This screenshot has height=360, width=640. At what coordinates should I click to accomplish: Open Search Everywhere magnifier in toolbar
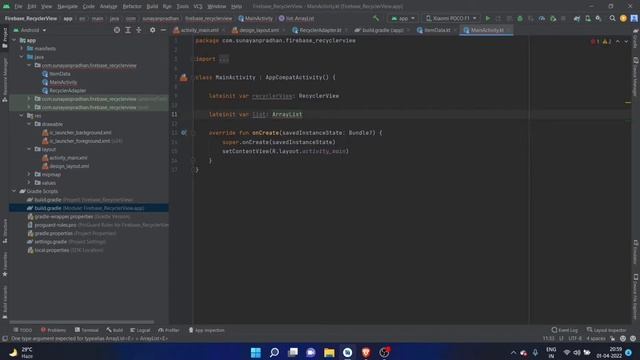point(612,18)
